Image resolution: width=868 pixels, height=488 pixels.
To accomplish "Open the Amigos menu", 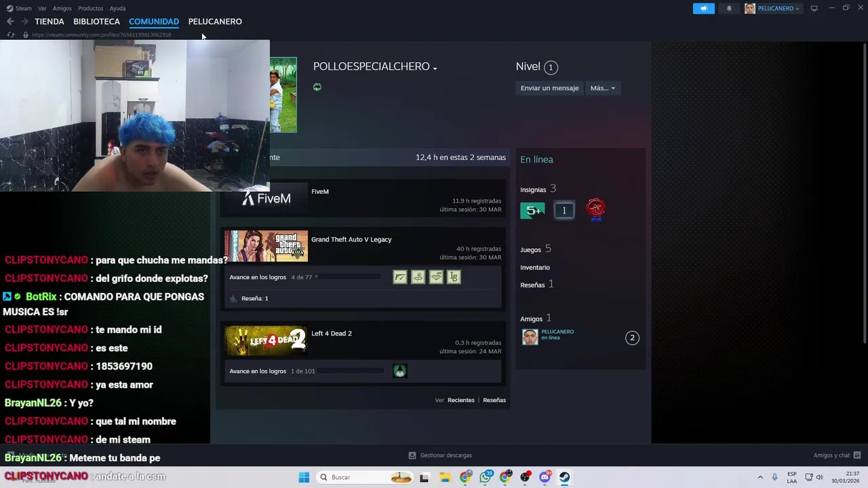I will click(62, 8).
